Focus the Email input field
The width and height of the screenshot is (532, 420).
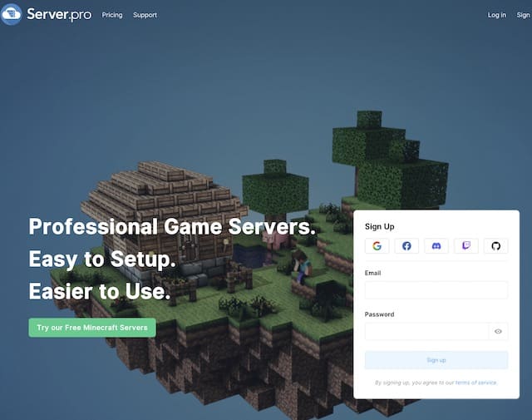(436, 290)
